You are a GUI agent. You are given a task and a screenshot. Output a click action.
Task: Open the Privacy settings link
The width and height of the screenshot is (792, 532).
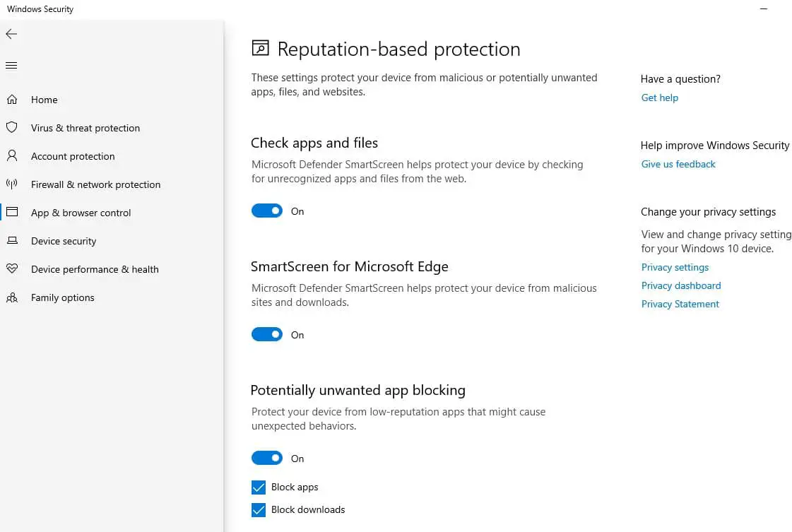(675, 268)
